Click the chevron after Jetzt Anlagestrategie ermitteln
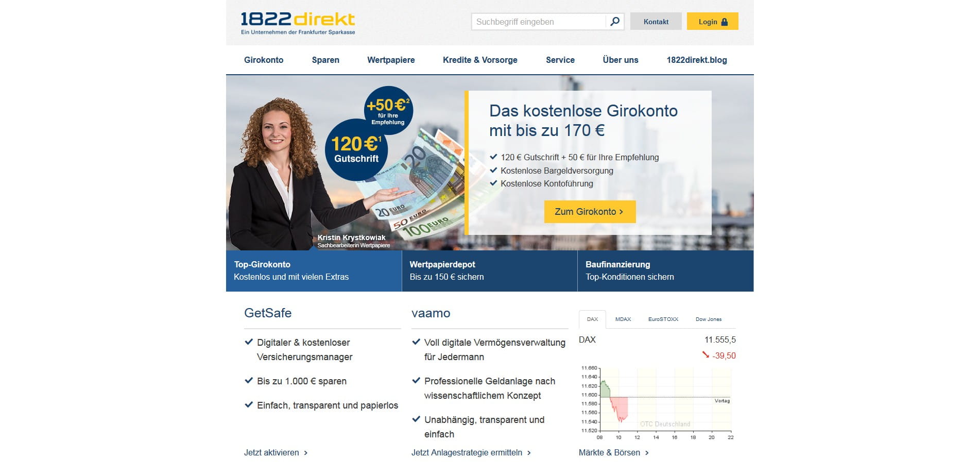This screenshot has height=475, width=980. click(529, 453)
